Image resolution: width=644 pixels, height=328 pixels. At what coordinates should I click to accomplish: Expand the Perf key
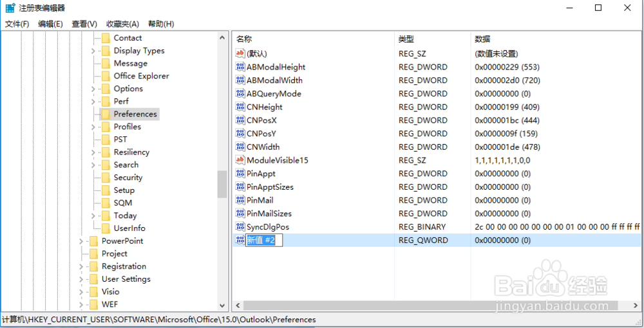(93, 102)
